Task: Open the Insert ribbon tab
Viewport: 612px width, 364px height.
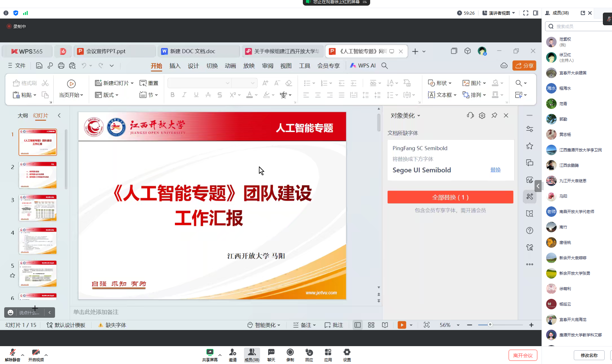Action: pyautogui.click(x=175, y=66)
